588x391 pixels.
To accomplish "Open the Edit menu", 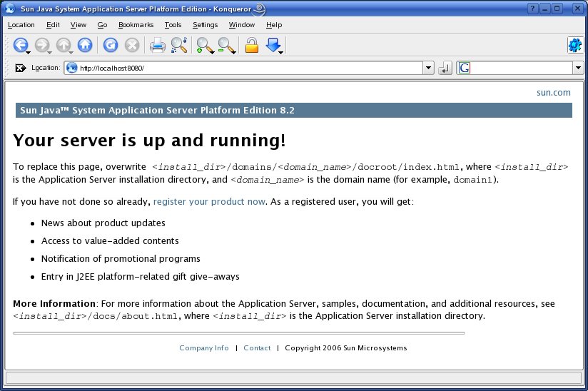I will (53, 25).
